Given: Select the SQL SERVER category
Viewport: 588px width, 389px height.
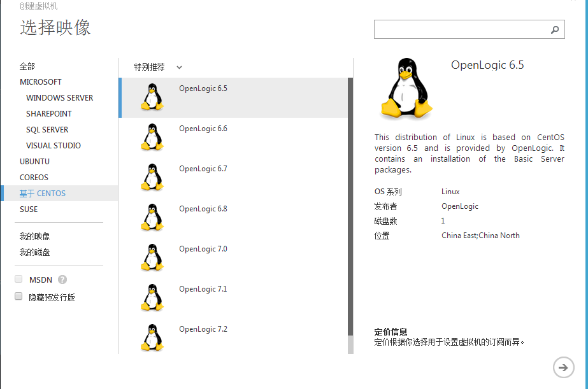Looking at the screenshot, I should 47,130.
